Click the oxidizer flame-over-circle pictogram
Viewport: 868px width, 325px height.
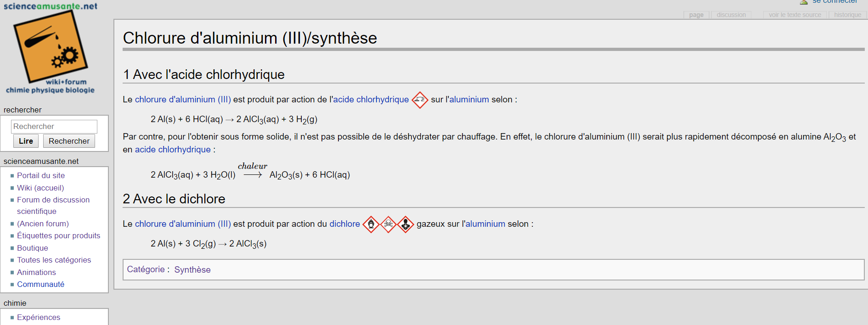(371, 224)
